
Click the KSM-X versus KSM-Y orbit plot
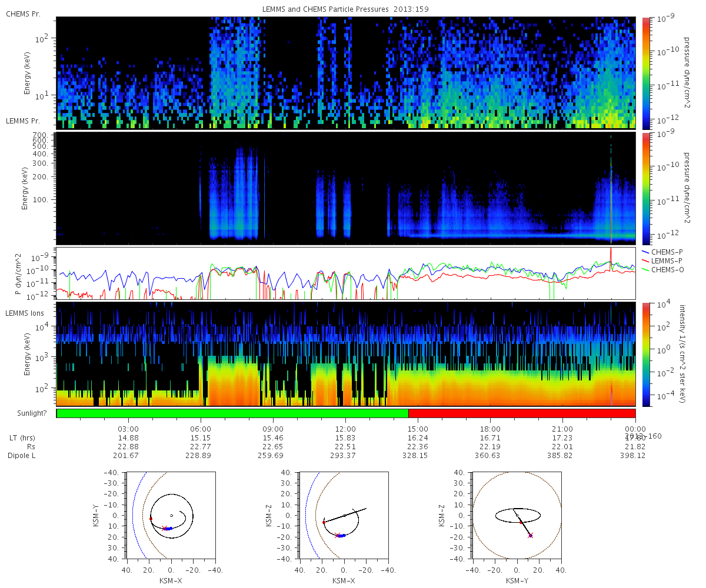click(171, 514)
